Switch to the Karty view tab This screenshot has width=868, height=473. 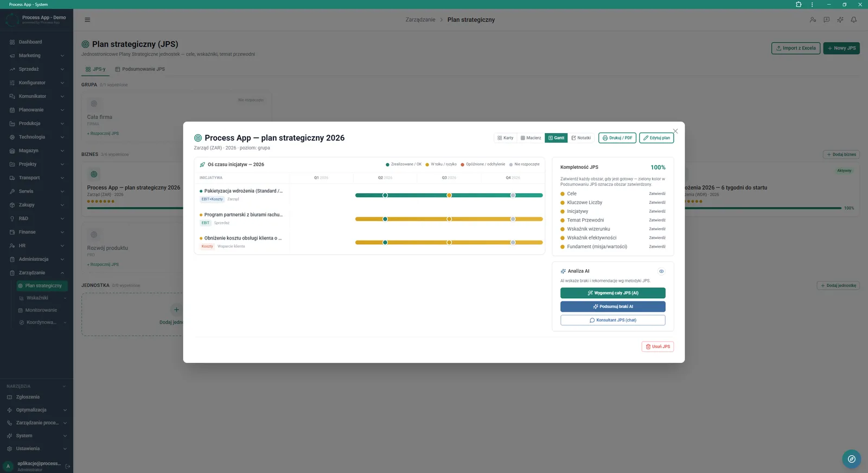[x=505, y=138]
